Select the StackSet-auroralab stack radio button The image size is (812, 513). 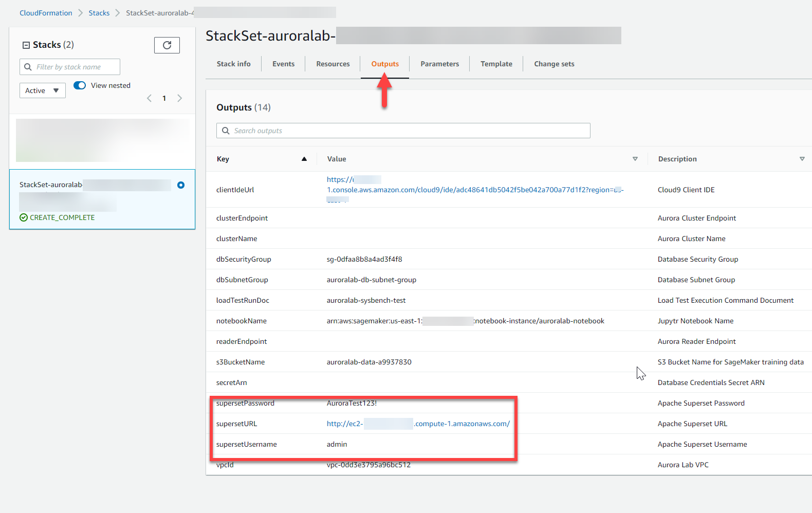181,185
